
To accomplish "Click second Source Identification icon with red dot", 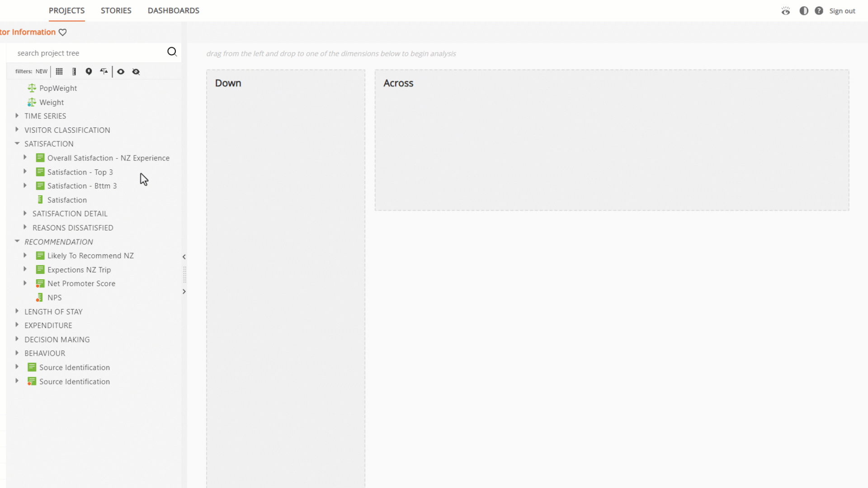I will pos(32,381).
